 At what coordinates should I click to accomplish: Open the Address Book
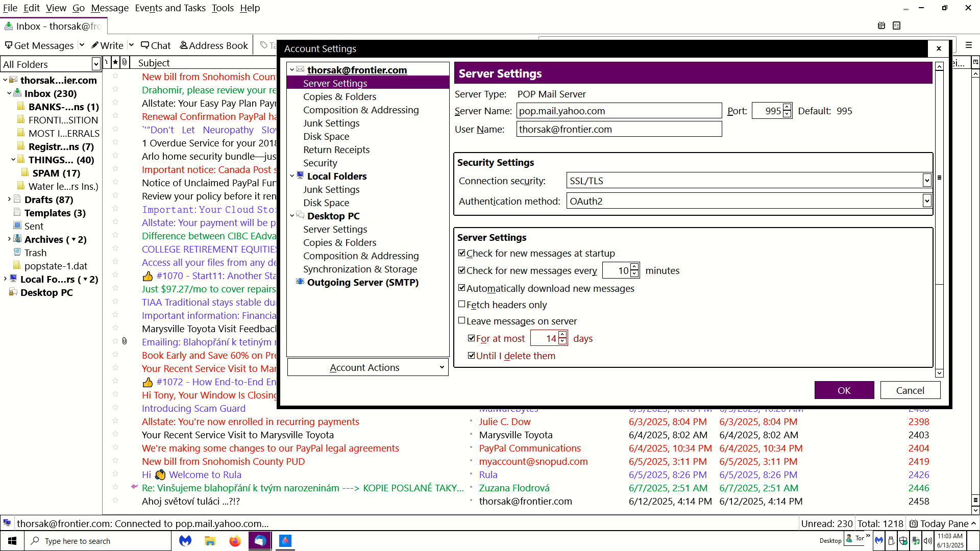click(214, 45)
